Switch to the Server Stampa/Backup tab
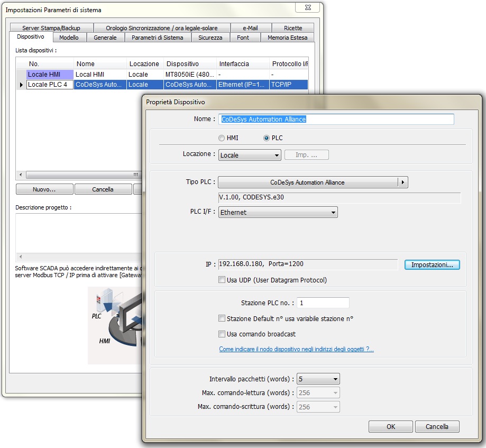Image resolution: width=486 pixels, height=448 pixels. click(x=51, y=28)
